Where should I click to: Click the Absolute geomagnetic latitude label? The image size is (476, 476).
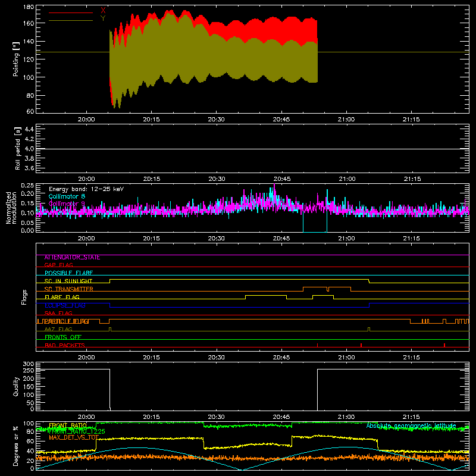pyautogui.click(x=411, y=425)
